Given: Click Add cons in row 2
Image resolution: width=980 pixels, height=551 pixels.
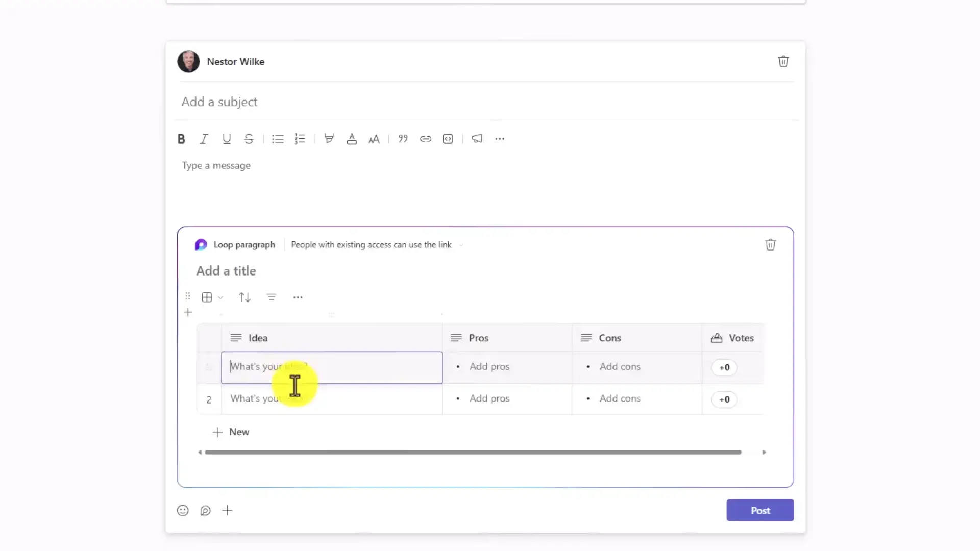Looking at the screenshot, I should (x=620, y=399).
